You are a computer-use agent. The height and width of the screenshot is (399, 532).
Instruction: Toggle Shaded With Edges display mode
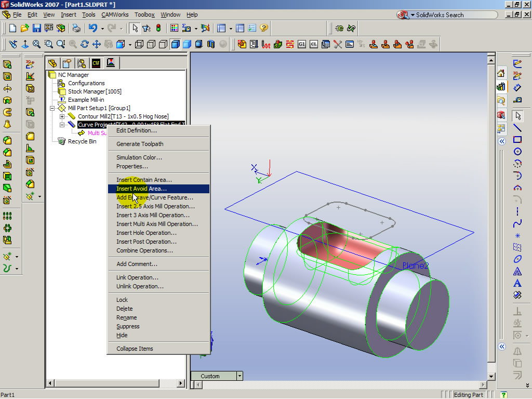point(176,44)
